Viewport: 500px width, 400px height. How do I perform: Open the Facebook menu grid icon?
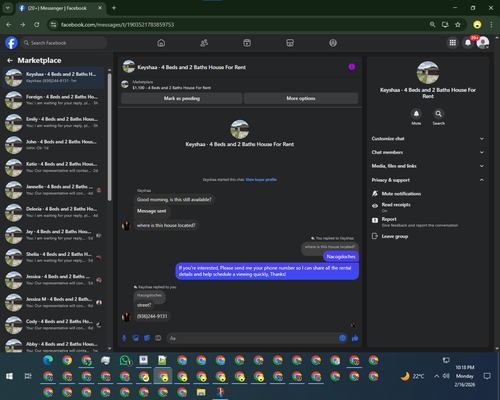click(x=452, y=43)
